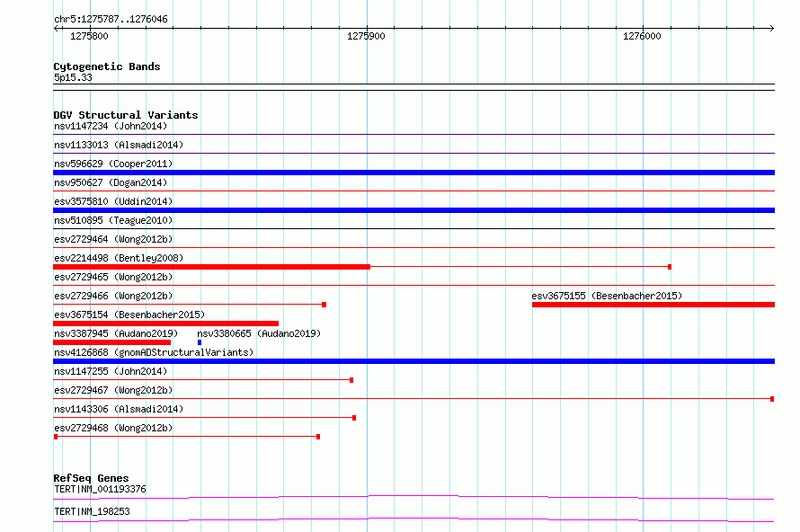Open the TERT|NM_198253 gene label
Screen dimensions: 800x532
(x=92, y=511)
